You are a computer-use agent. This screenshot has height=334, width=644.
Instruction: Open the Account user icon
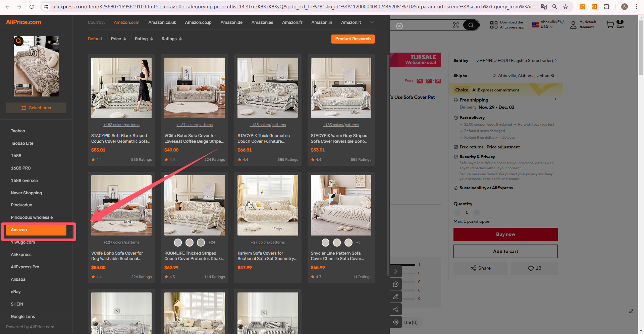tap(573, 25)
